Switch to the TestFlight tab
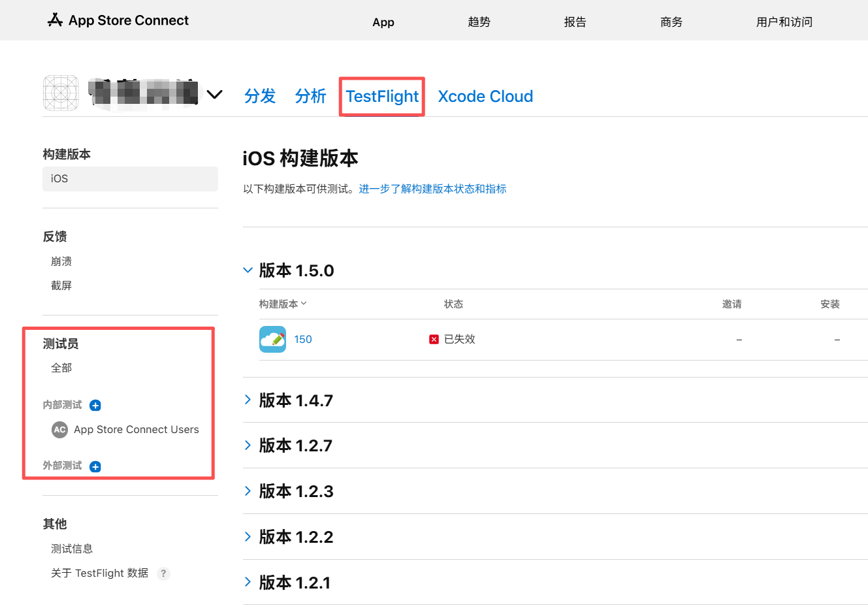This screenshot has height=614, width=868. [382, 96]
